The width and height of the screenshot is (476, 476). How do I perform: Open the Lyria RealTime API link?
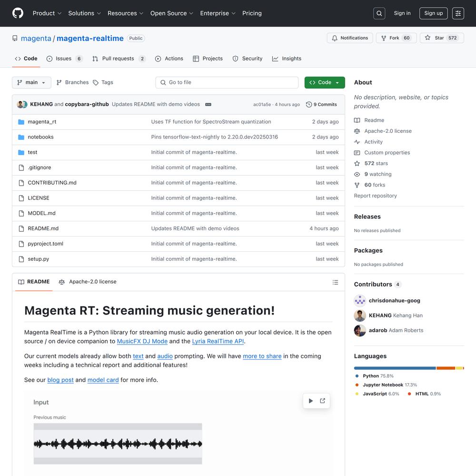[218, 341]
